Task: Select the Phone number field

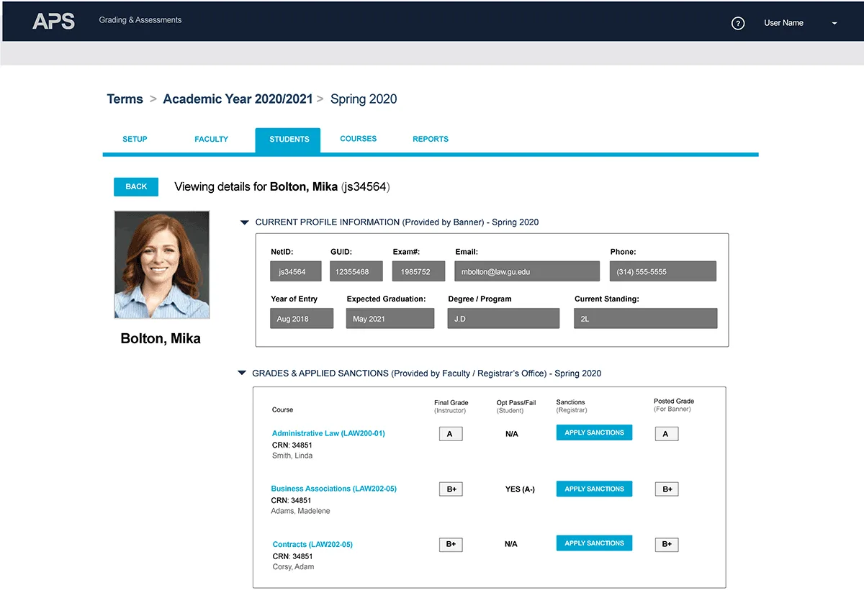Action: [x=662, y=271]
